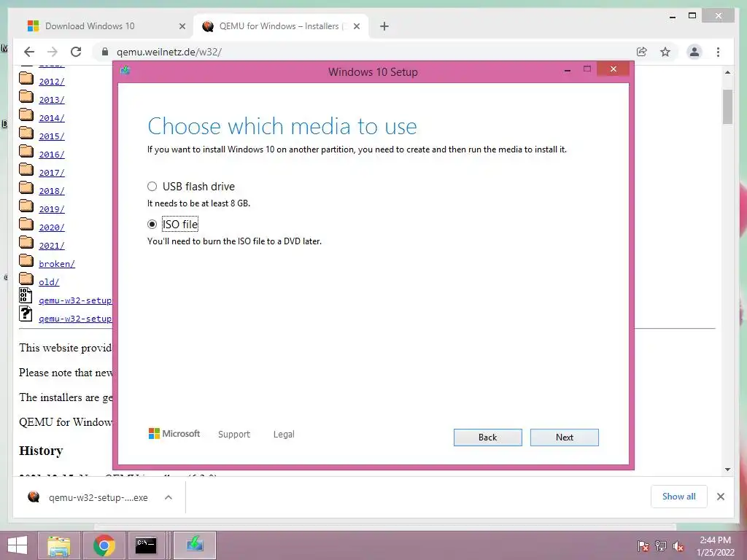
Task: Click the muted volume tray icon
Action: [x=678, y=545]
